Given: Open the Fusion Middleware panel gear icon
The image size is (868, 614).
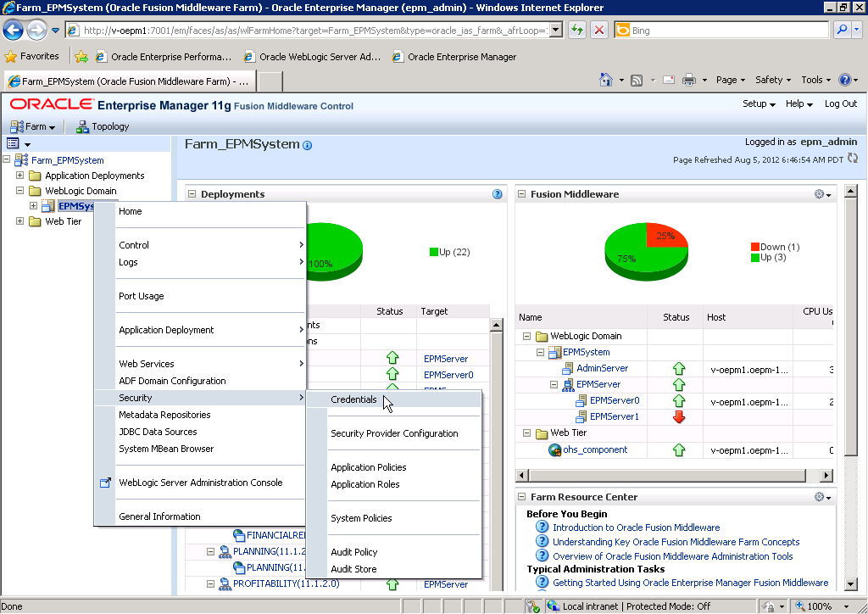Looking at the screenshot, I should point(818,193).
